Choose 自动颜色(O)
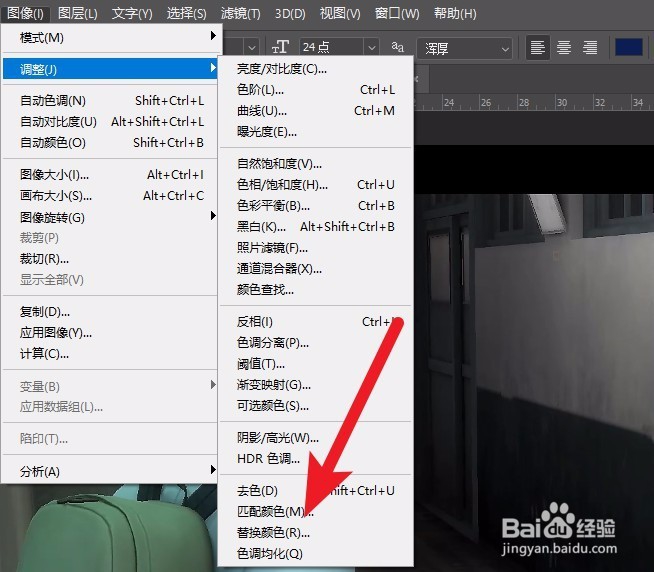 (x=111, y=143)
